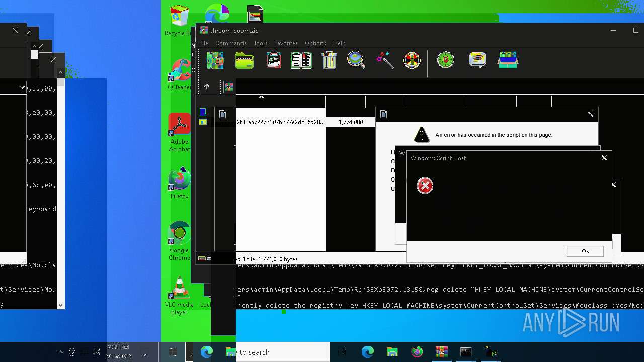644x362 pixels.
Task: Close the Windows Script Host dialog
Action: tap(604, 158)
